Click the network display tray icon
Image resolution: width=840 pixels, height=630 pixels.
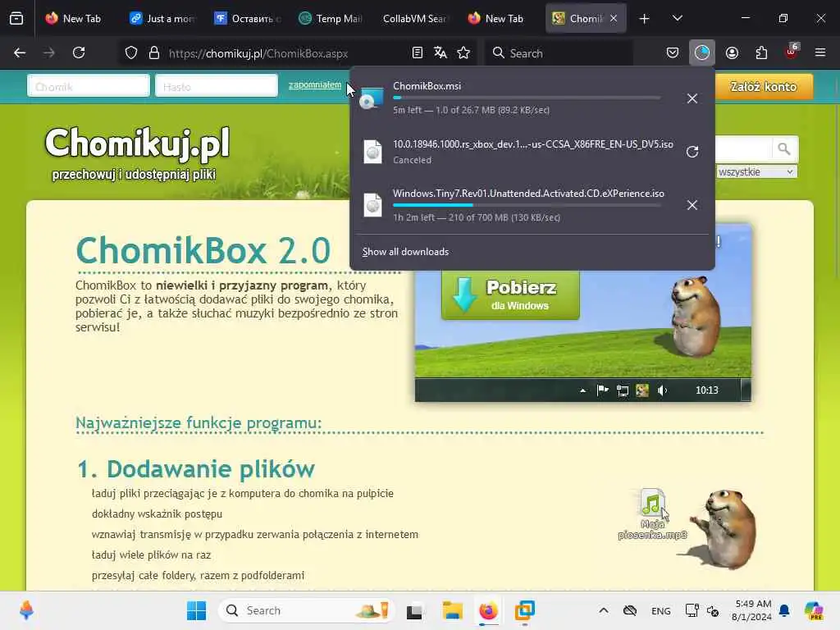pyautogui.click(x=692, y=610)
